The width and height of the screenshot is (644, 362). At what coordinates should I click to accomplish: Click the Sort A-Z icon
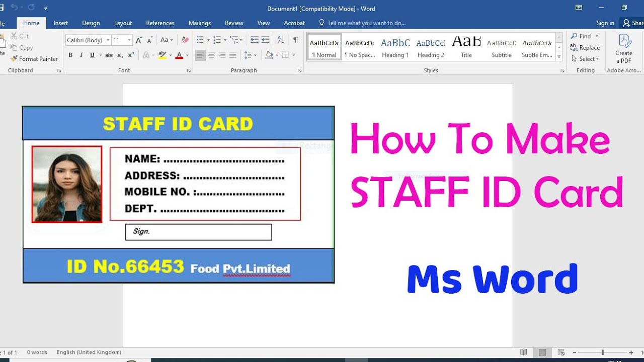[281, 40]
